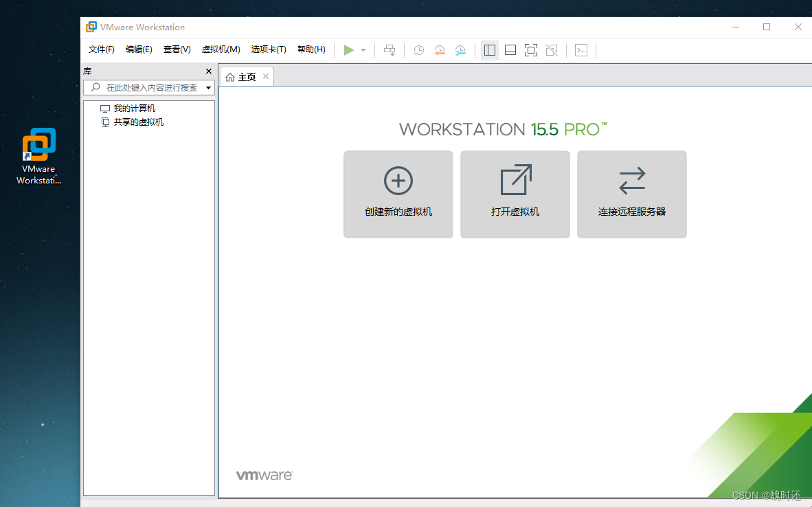The width and height of the screenshot is (812, 507).
Task: Click 创建新的虚拟机 button
Action: (x=398, y=194)
